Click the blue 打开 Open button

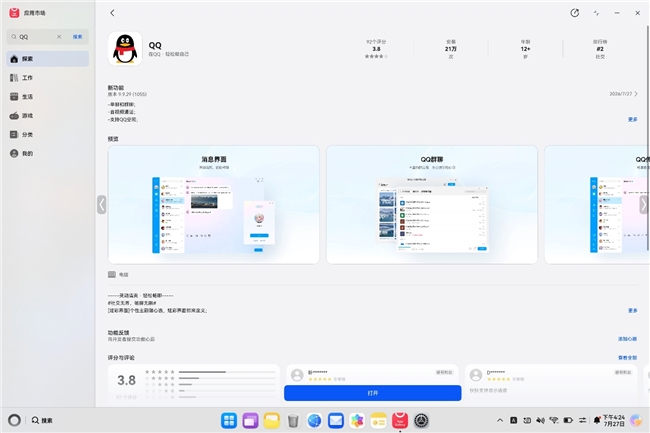point(373,393)
